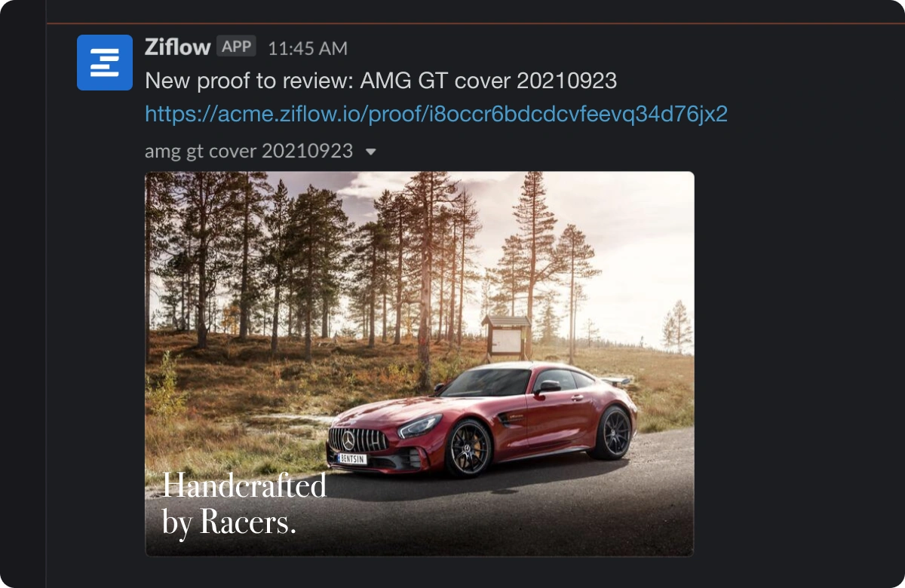Click the APP badge beside Ziflow
The width and height of the screenshot is (905, 588).
coord(237,47)
